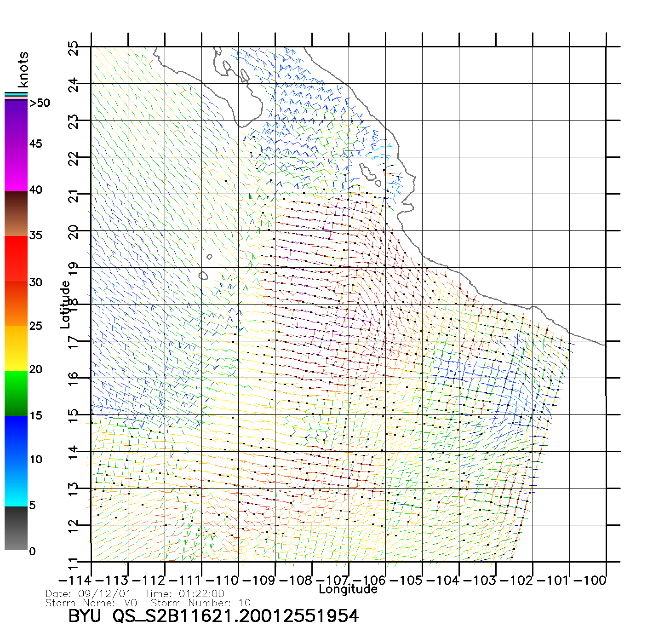Pick the purple 45-50 knots legend band

[16, 123]
